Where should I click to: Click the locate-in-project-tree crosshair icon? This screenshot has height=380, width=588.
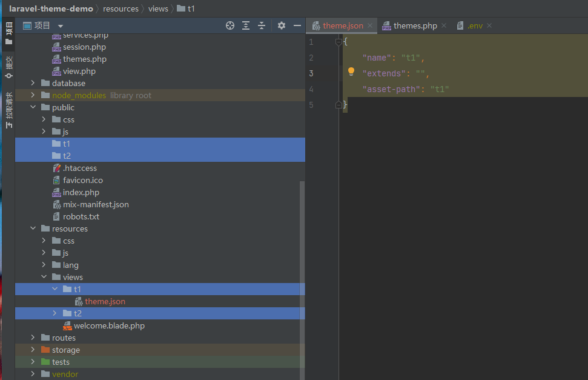coord(230,25)
